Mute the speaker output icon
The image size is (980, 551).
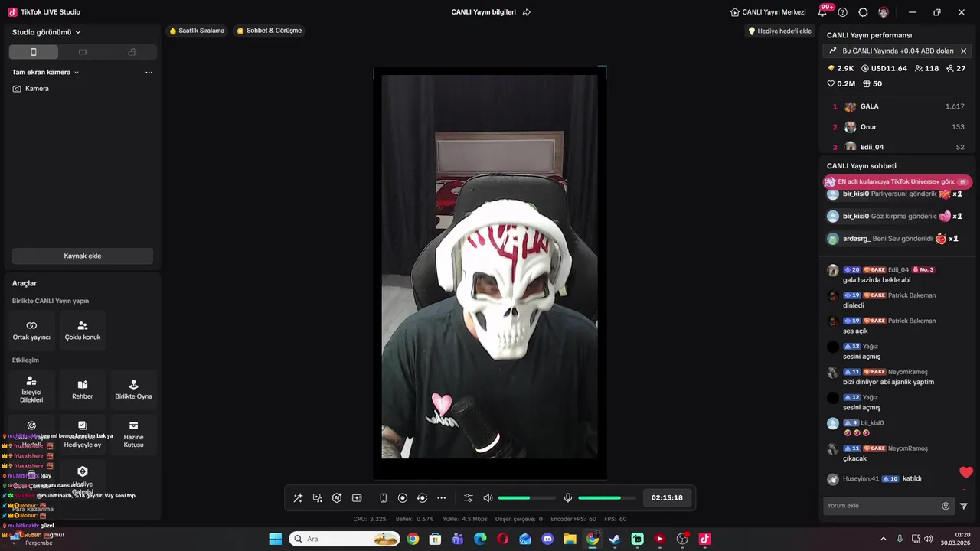click(x=488, y=498)
